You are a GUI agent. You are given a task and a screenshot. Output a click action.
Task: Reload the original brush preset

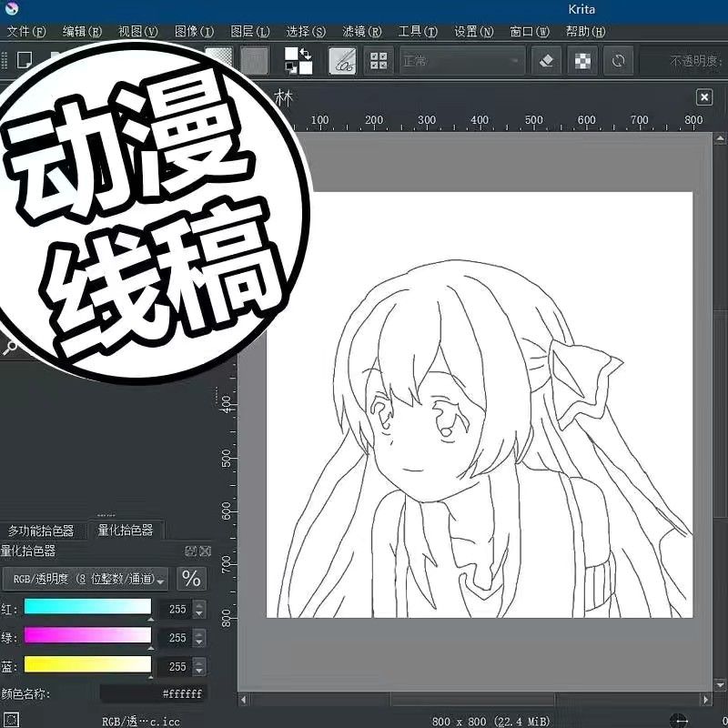618,60
